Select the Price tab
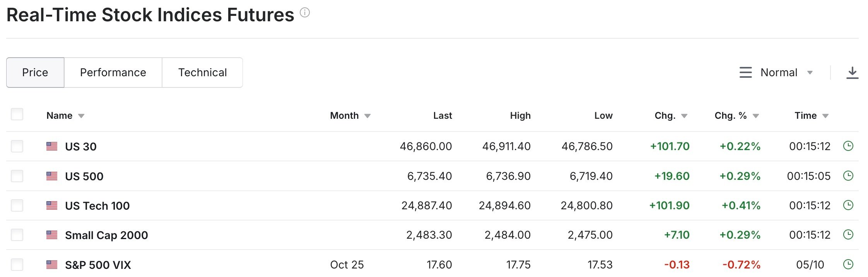Viewport: 868px width, 277px height. (35, 73)
